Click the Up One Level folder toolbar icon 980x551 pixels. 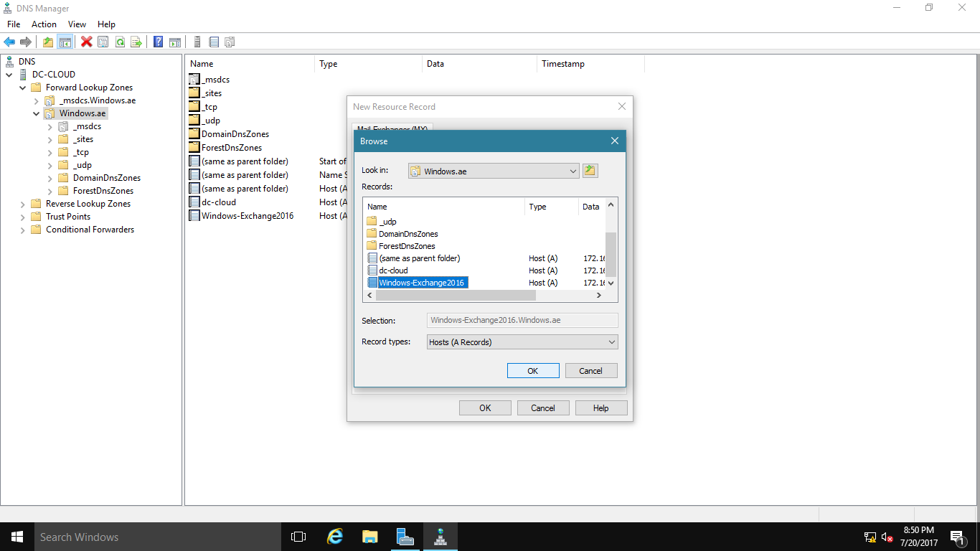(48, 42)
